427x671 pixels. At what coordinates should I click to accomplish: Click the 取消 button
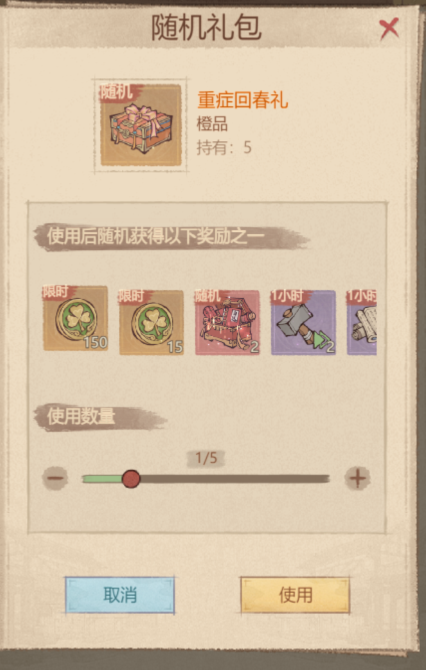click(120, 595)
